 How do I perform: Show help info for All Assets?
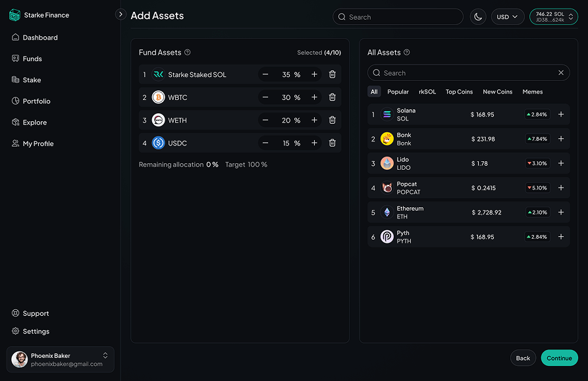pyautogui.click(x=406, y=53)
